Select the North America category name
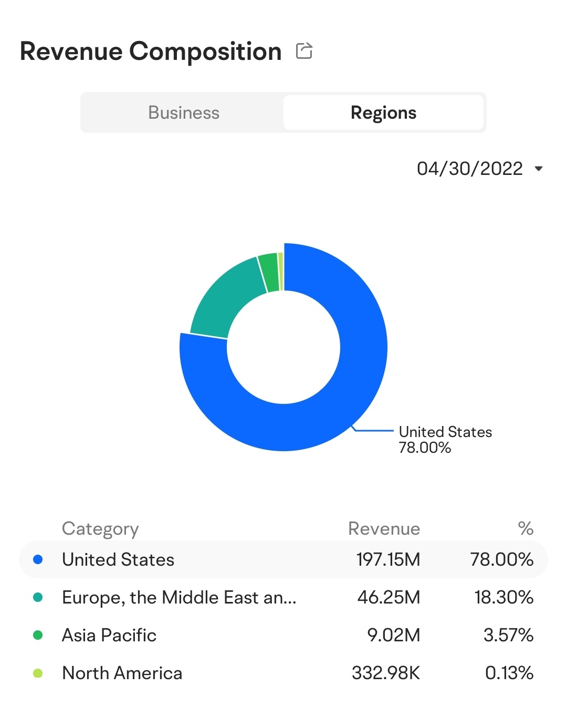567x728 pixels. (x=122, y=673)
